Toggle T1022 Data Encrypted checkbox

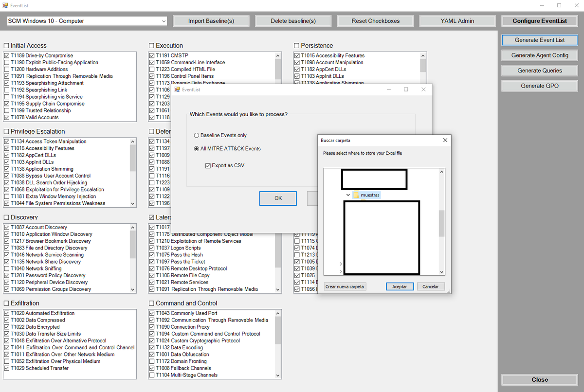pyautogui.click(x=7, y=327)
